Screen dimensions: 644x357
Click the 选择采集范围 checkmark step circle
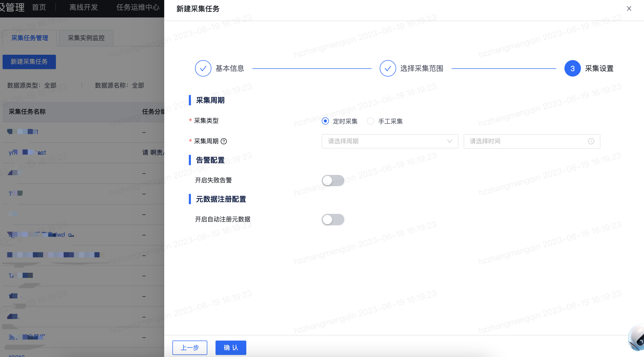coord(388,68)
